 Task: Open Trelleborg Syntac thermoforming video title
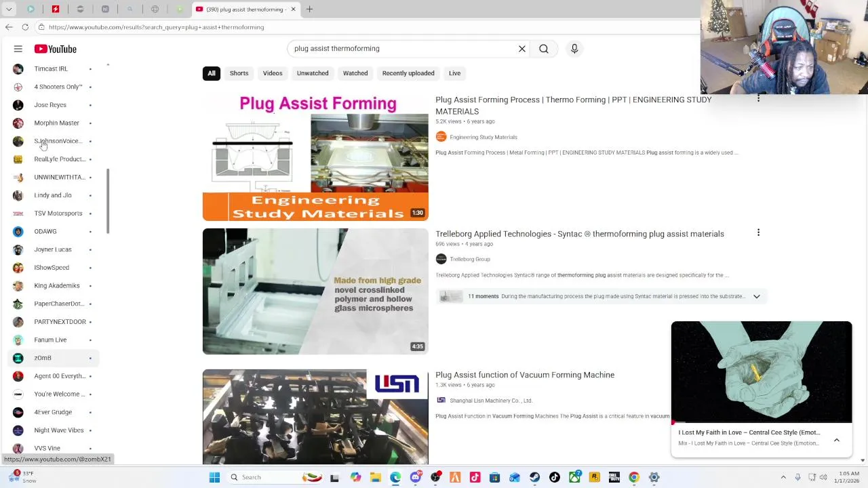tap(580, 234)
